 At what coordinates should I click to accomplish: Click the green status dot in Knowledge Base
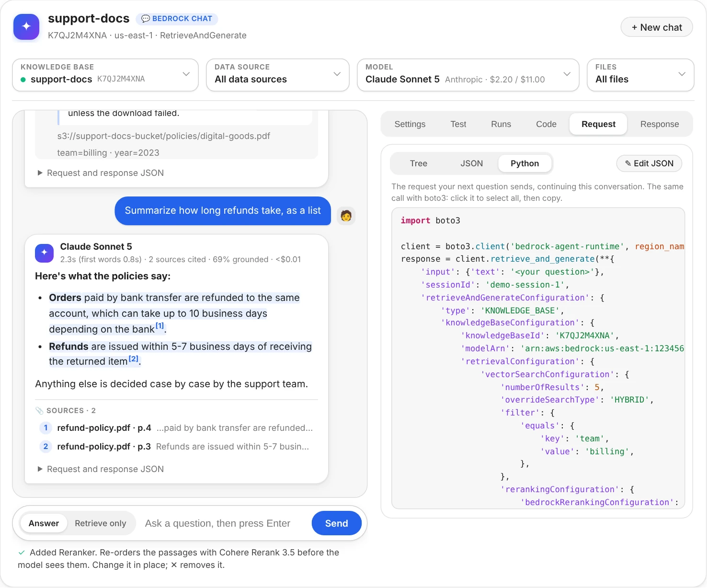tap(23, 80)
